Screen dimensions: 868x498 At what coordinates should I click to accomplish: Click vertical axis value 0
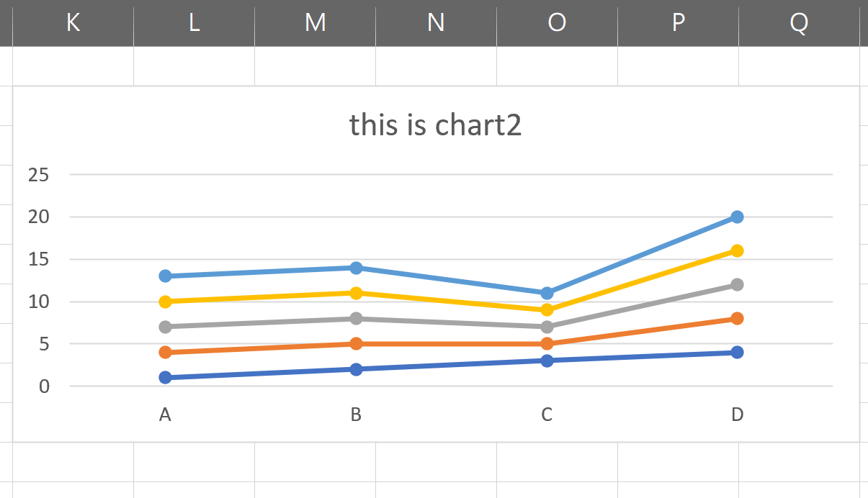pyautogui.click(x=44, y=386)
